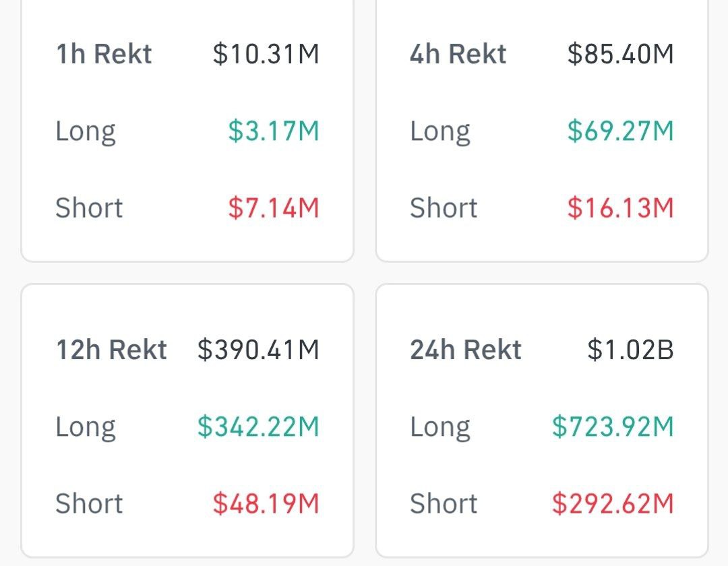Select the $390.41M 12h total

258,350
